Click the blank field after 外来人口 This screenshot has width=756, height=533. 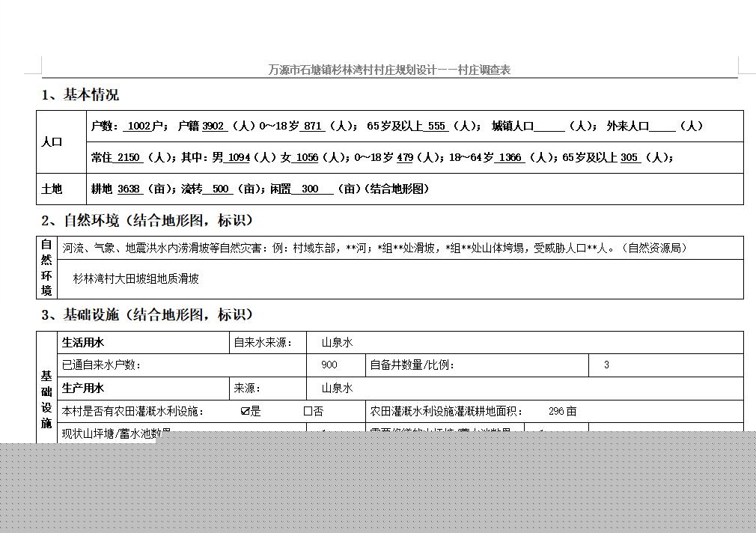pos(662,127)
